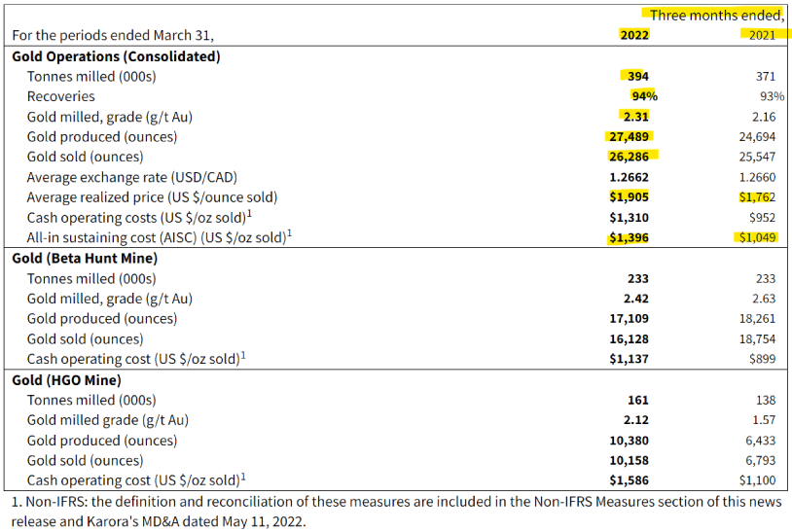
Task: Click the highlighted $1,905 realized price
Action: (630, 197)
